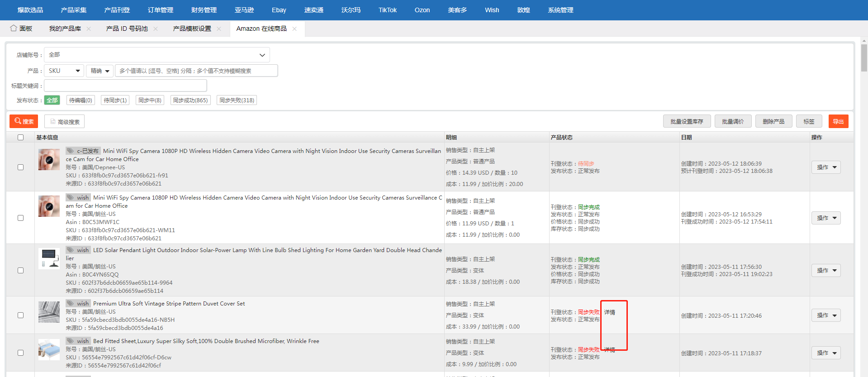Check the Premium Ultra Soft Duvet row
Image resolution: width=868 pixels, height=377 pixels.
point(20,315)
